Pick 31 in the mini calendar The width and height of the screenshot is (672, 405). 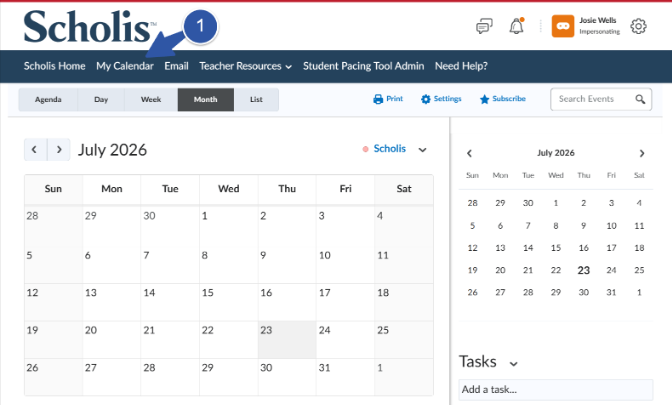[x=611, y=293]
